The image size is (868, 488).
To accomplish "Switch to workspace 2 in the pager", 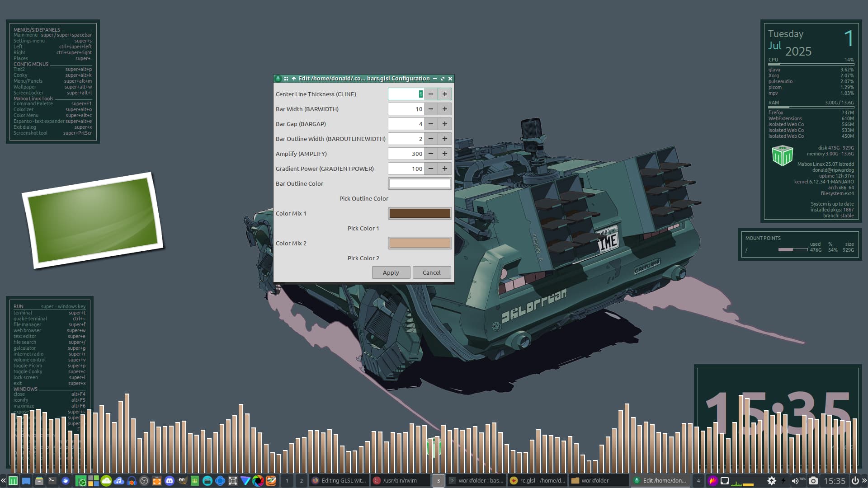I will pos(302,481).
